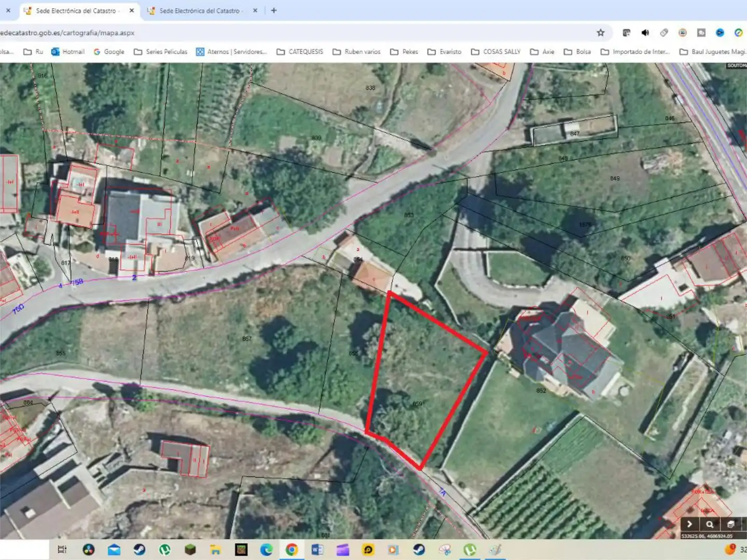Click parcel number 846 label on map
This screenshot has width=747, height=560.
(670, 118)
